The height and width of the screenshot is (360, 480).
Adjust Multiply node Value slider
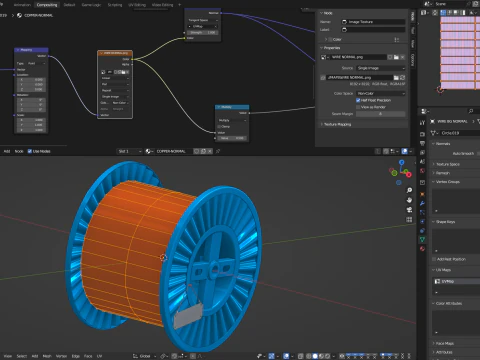click(232, 138)
